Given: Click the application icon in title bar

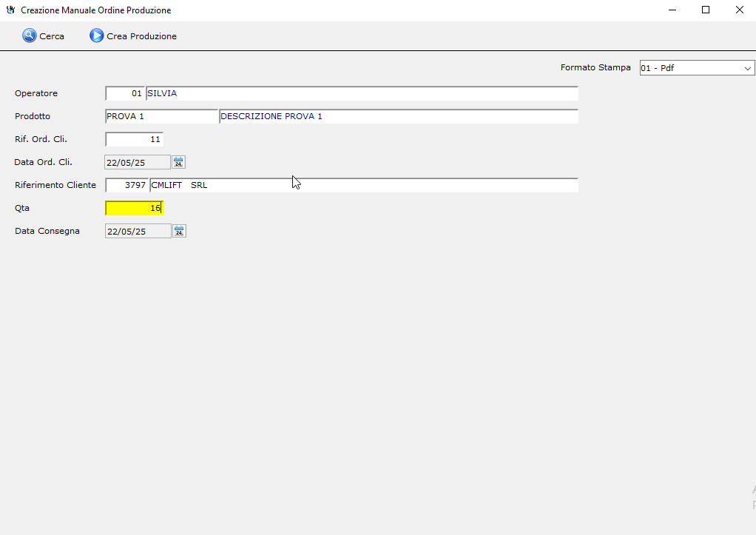Looking at the screenshot, I should coord(10,10).
